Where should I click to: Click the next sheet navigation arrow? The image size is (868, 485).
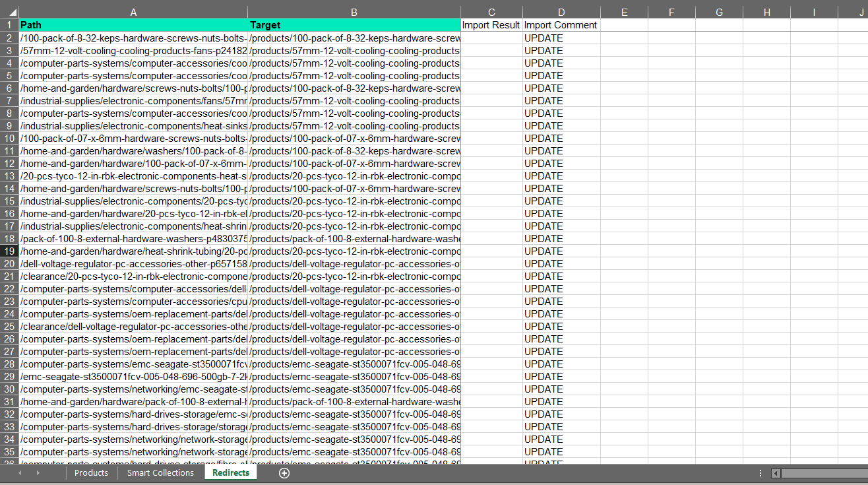point(38,473)
